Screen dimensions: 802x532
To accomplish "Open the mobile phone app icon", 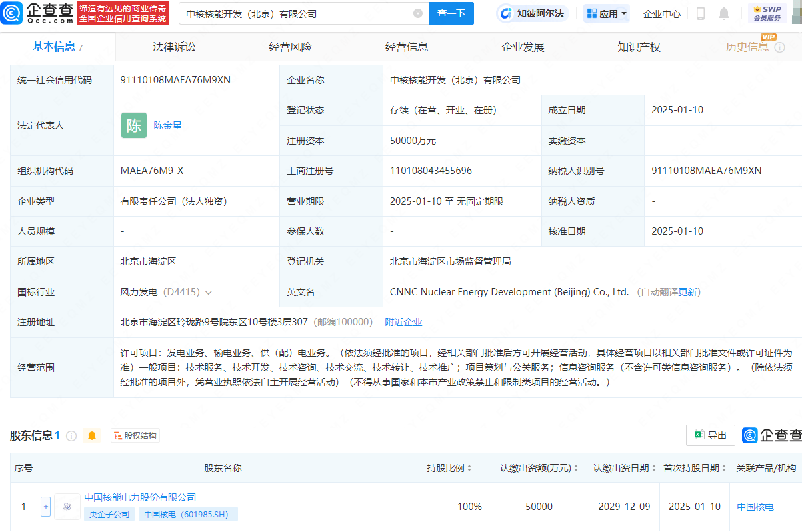I will [701, 13].
